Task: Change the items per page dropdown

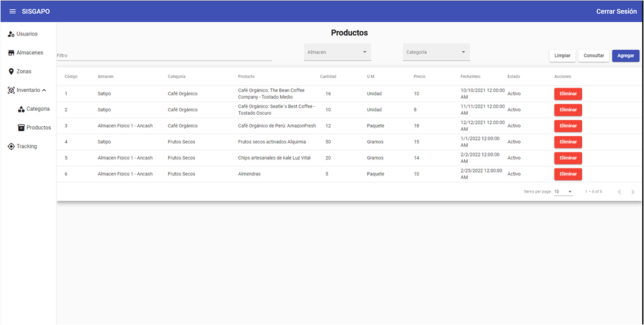Action: tap(563, 192)
